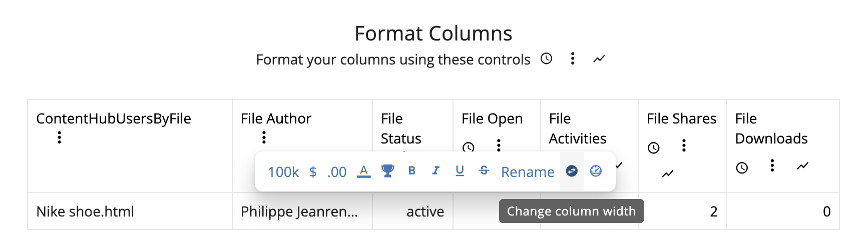
Task: Apply dollar currency format
Action: point(313,172)
